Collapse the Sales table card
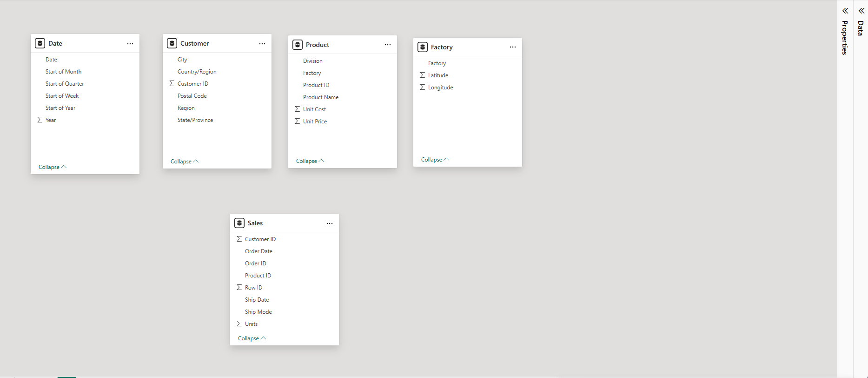This screenshot has height=378, width=868. coord(252,338)
